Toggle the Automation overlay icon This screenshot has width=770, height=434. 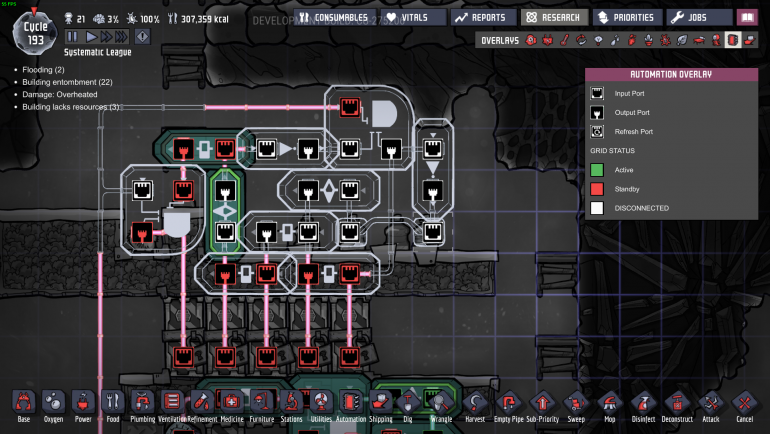pos(732,40)
